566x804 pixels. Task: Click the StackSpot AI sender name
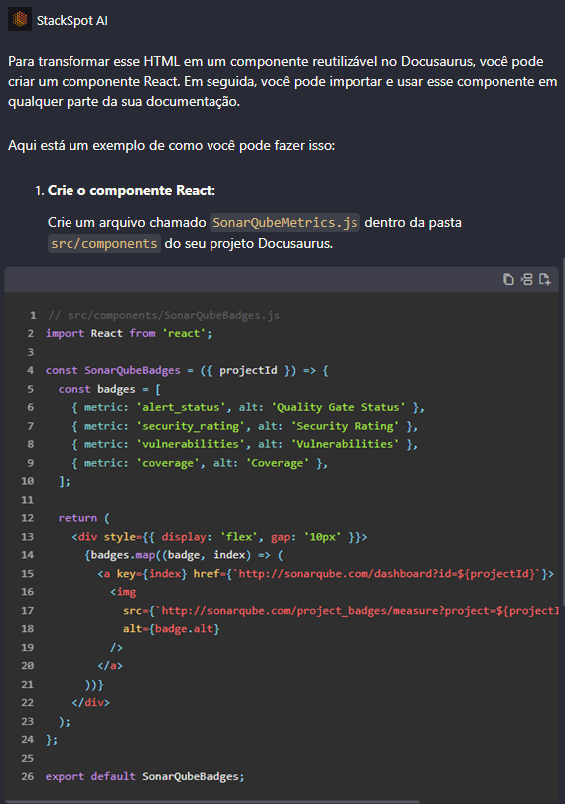(x=72, y=21)
